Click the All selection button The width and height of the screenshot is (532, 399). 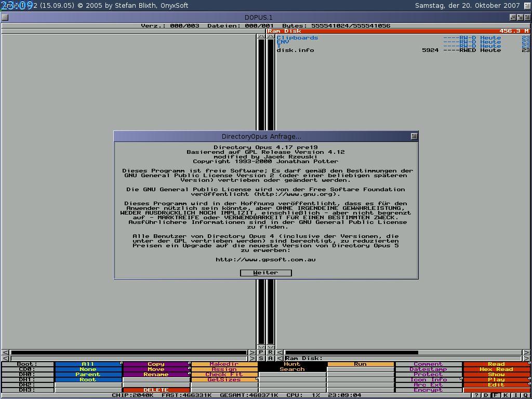pos(88,364)
